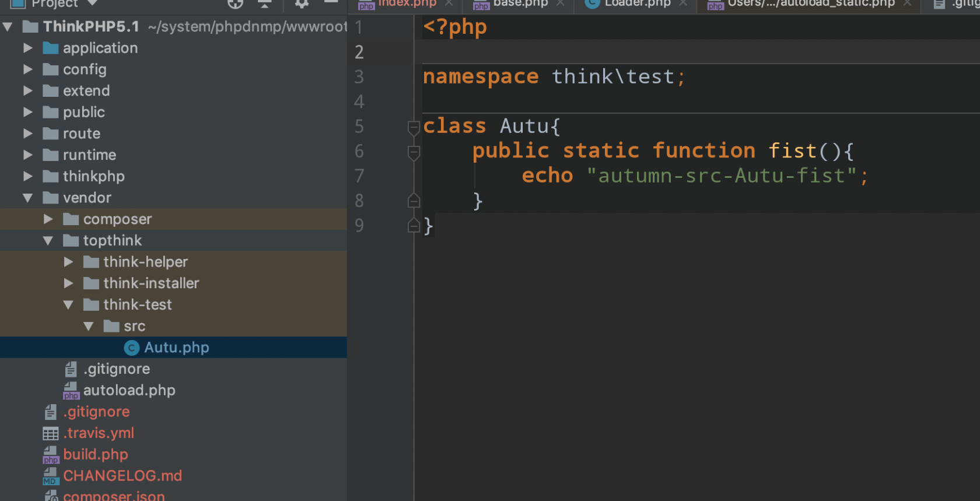Collapse the topthink folder arrow
Viewport: 980px width, 501px height.
(48, 240)
